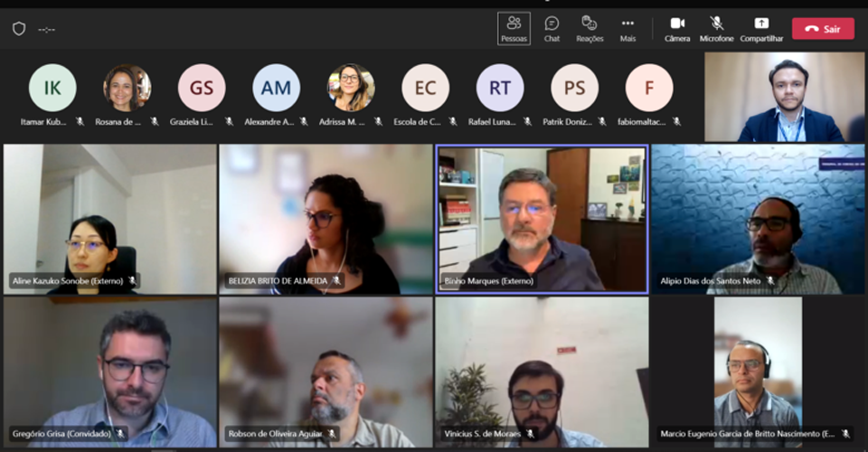Screen dimensions: 868x452
Task: Click the Compartilhar share screen icon
Action: (761, 28)
